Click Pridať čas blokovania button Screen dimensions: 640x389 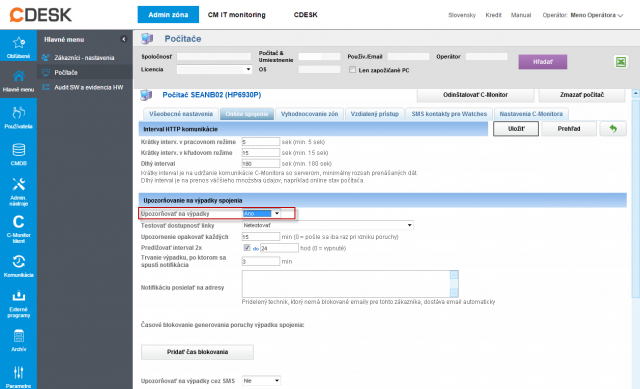197,352
